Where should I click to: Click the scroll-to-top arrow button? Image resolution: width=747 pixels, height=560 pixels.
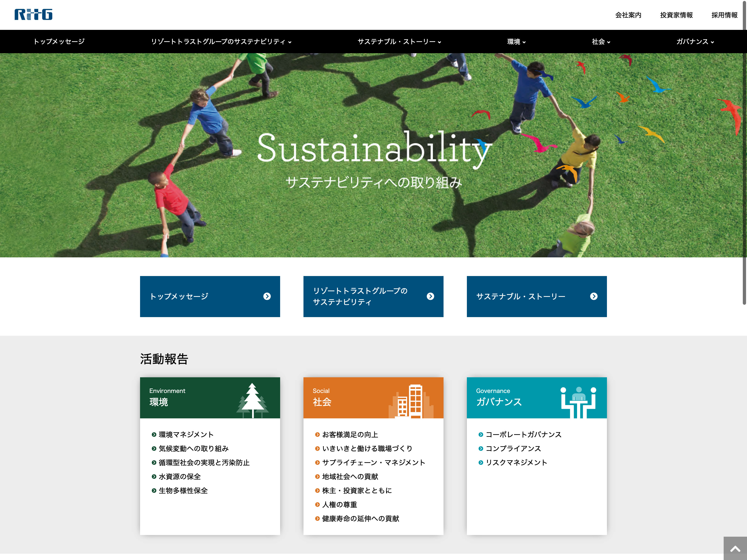(x=735, y=549)
